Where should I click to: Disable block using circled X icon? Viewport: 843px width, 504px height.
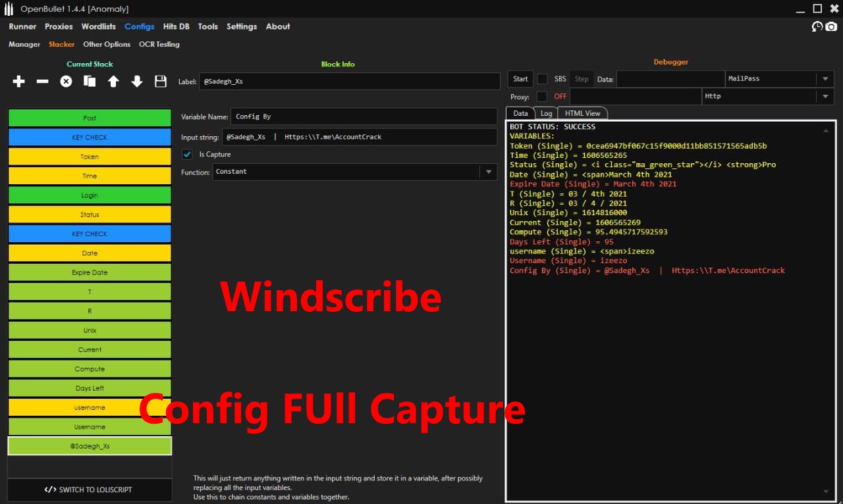[66, 81]
